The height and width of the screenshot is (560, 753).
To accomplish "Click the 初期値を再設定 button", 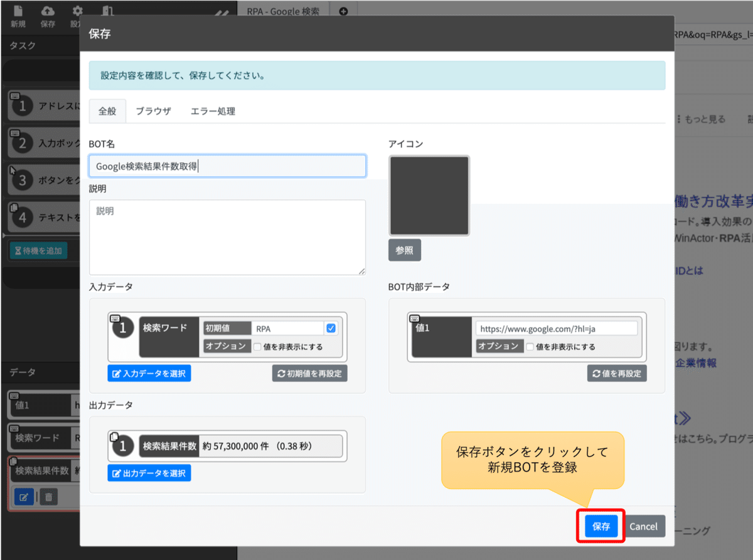I will (309, 372).
